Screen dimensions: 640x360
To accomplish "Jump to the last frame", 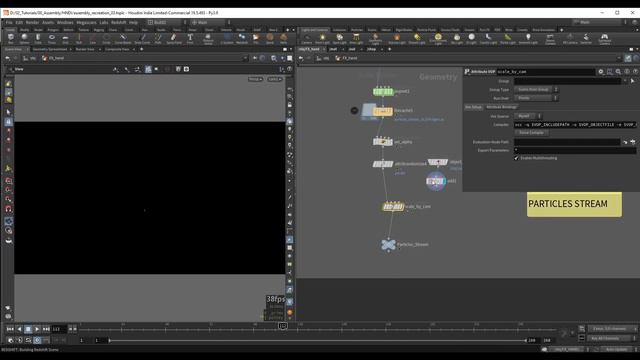I will 46,329.
